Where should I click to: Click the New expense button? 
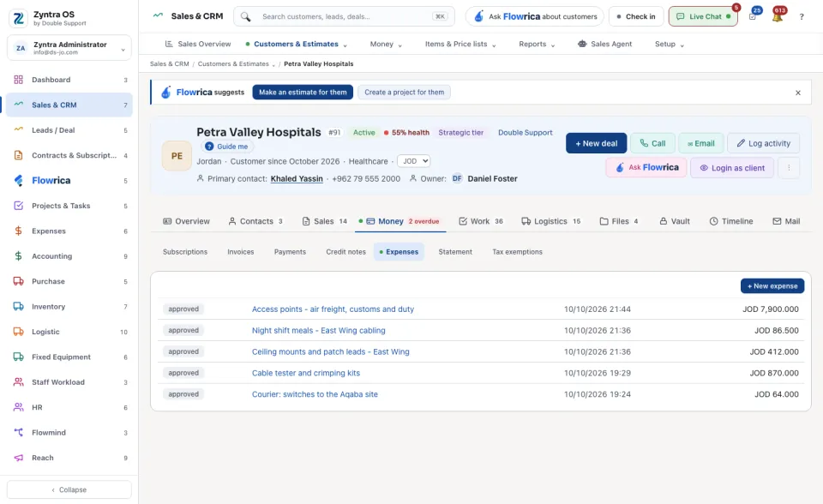(772, 286)
